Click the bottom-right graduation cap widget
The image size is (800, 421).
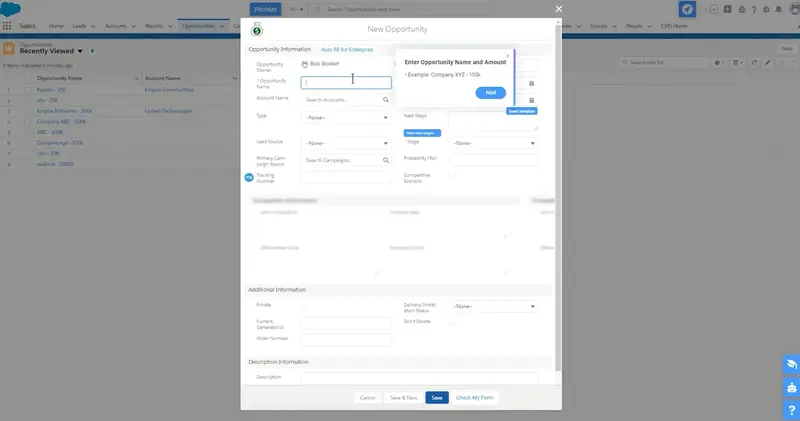click(x=791, y=364)
